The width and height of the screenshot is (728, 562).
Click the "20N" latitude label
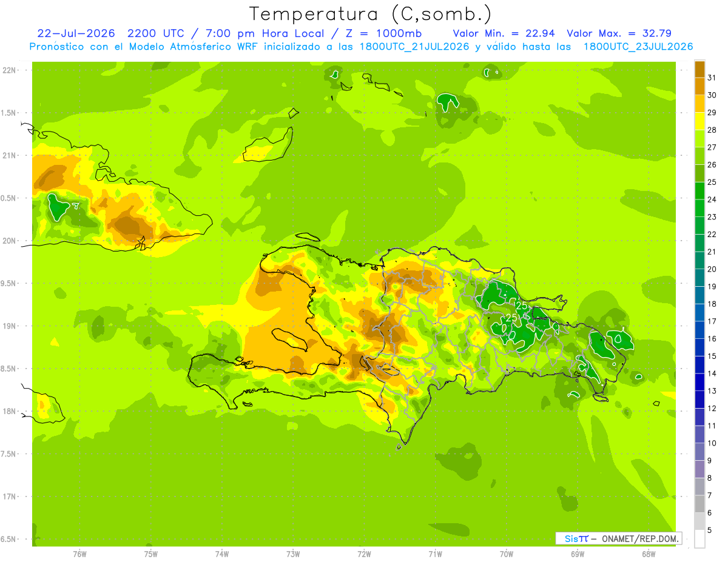9,241
